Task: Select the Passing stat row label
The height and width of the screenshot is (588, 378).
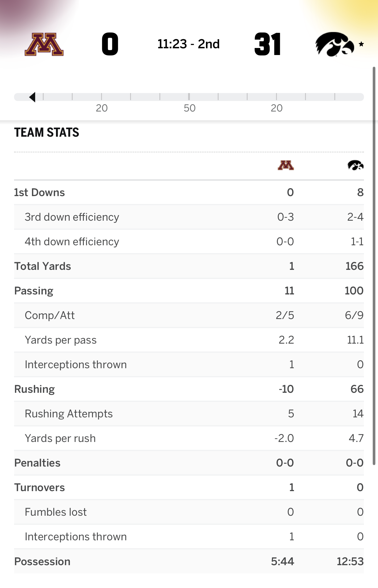Action: point(34,291)
